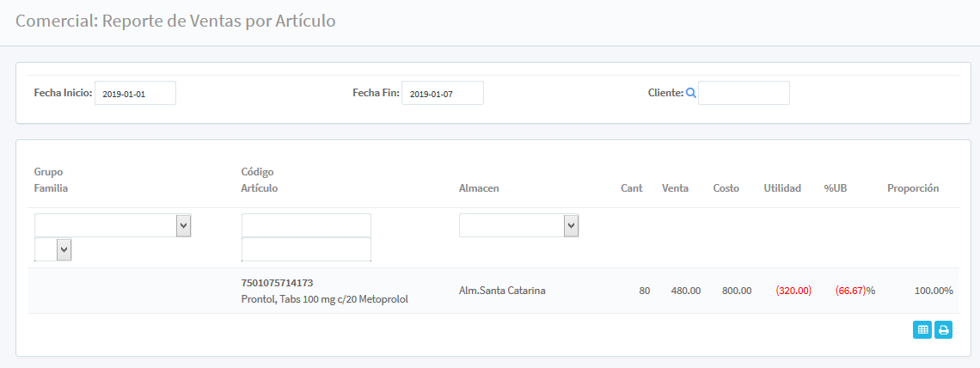The height and width of the screenshot is (368, 980).
Task: Click the Venta column header
Action: pyautogui.click(x=675, y=188)
